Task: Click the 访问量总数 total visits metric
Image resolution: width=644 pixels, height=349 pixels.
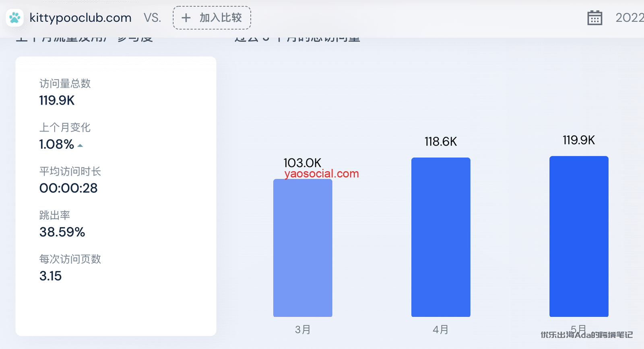Action: tap(65, 92)
